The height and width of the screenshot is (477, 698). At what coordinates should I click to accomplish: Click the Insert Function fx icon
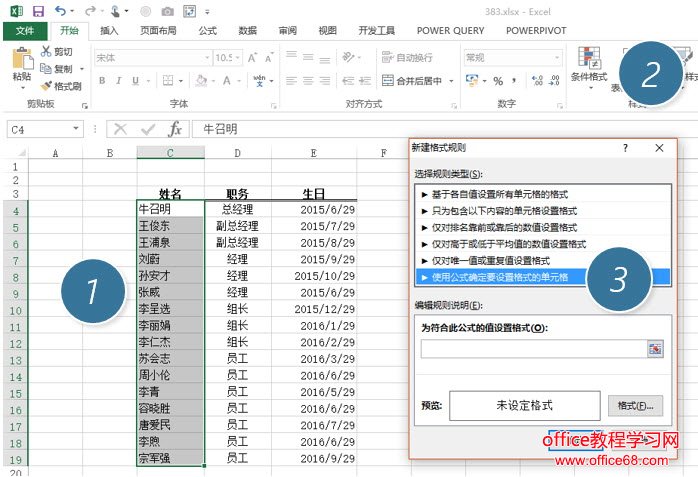click(175, 129)
